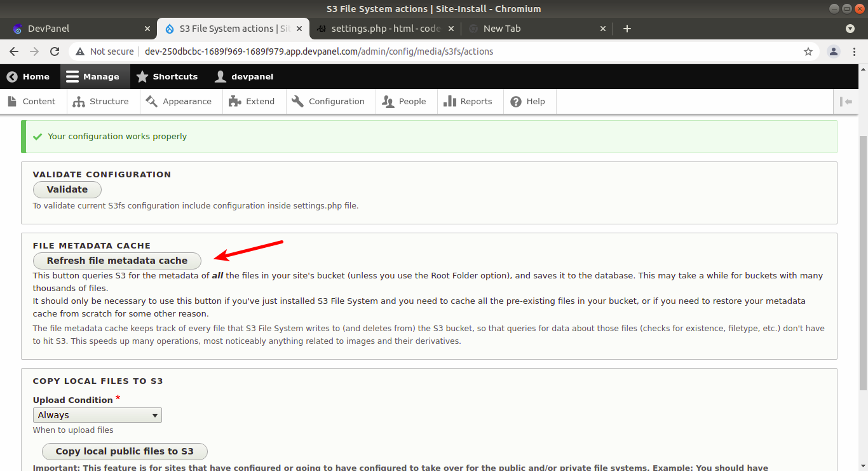This screenshot has height=471, width=868.
Task: Collapse the admin toolbar with the arrow icon
Action: tap(848, 101)
